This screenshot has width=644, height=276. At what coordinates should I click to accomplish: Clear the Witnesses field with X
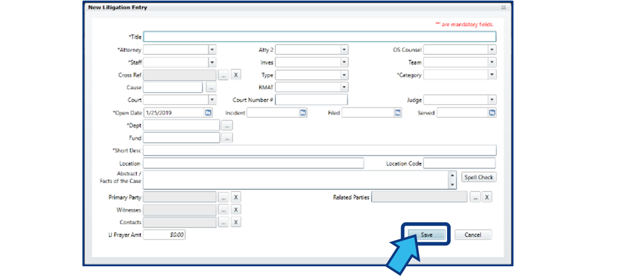point(236,210)
